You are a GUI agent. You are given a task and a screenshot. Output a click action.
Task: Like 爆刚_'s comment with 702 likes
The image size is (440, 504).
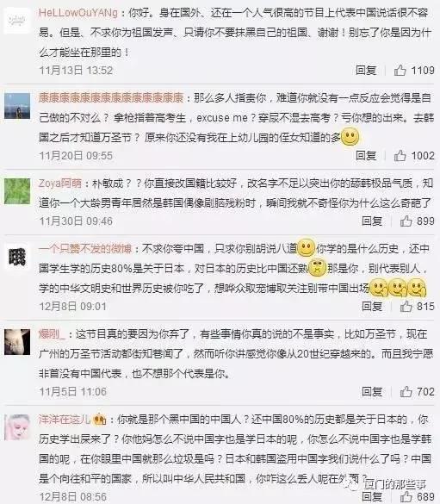406,391
